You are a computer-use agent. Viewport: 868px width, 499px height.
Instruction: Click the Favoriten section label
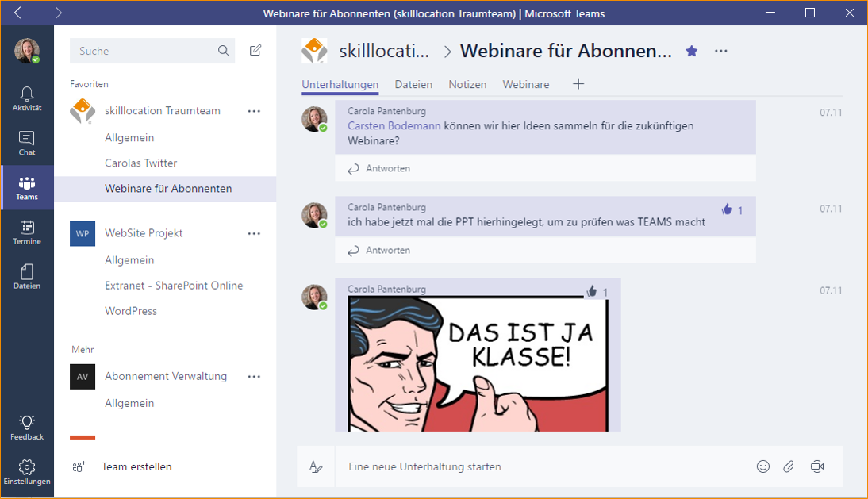coord(89,84)
